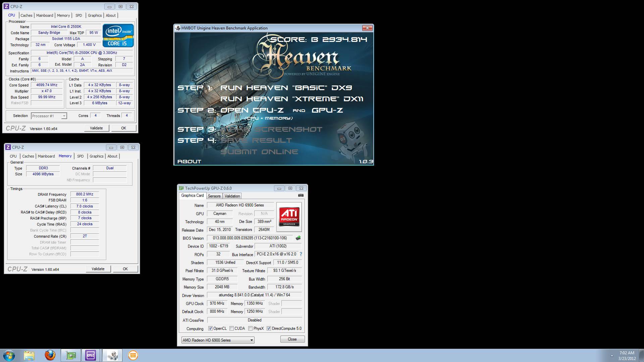Click the Core Speed value 4699.74 MHz

coord(47,85)
